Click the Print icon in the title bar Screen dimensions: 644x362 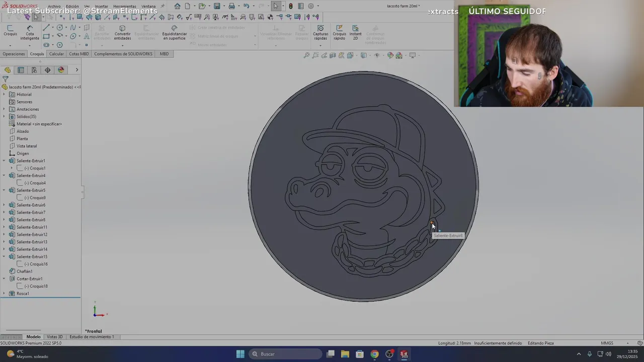click(x=231, y=6)
